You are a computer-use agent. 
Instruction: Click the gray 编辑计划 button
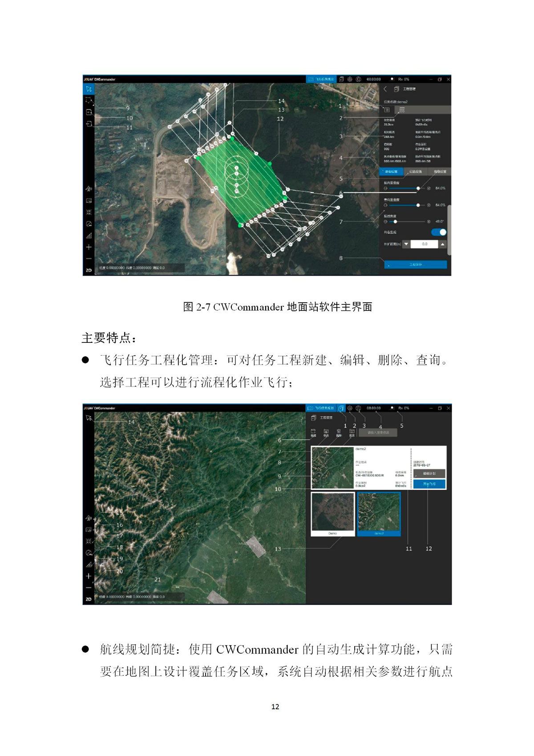pyautogui.click(x=429, y=473)
